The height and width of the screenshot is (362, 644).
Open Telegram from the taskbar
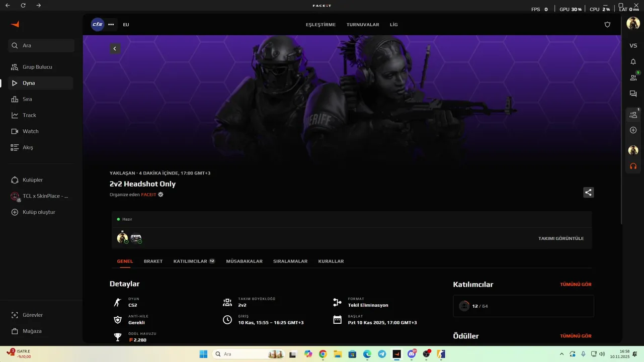pyautogui.click(x=382, y=354)
